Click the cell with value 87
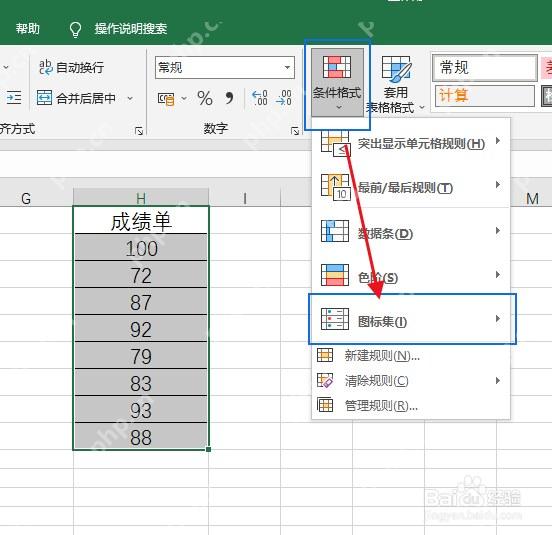Viewport: 552px width, 535px height. tap(141, 302)
